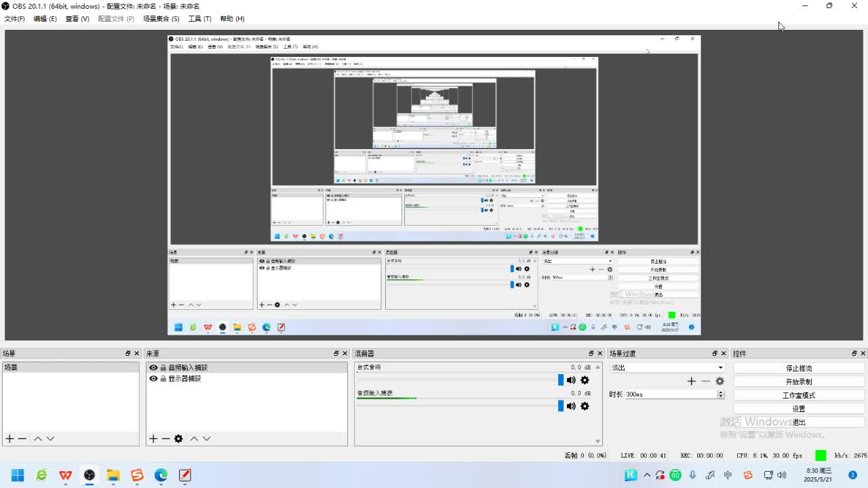
Task: Mute the 台式音响 mixer channel
Action: [571, 380]
